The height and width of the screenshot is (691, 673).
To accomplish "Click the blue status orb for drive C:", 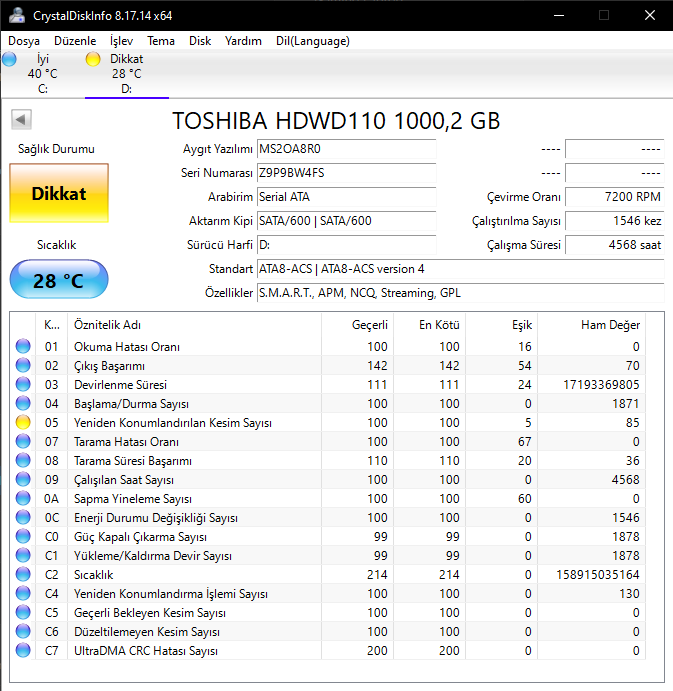I will point(9,59).
